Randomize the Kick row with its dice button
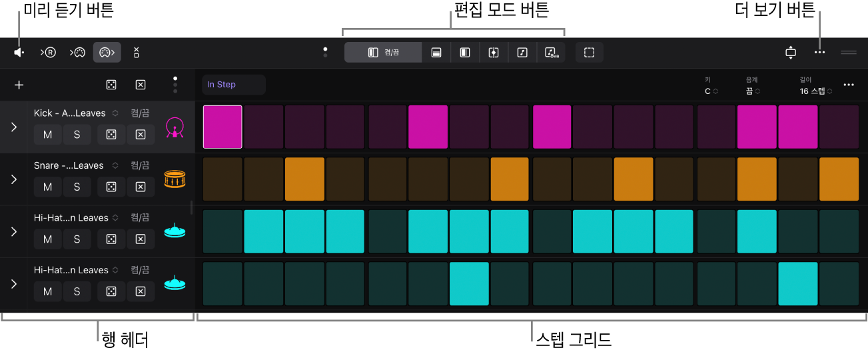Screen dimensions: 868x358 [x=111, y=135]
